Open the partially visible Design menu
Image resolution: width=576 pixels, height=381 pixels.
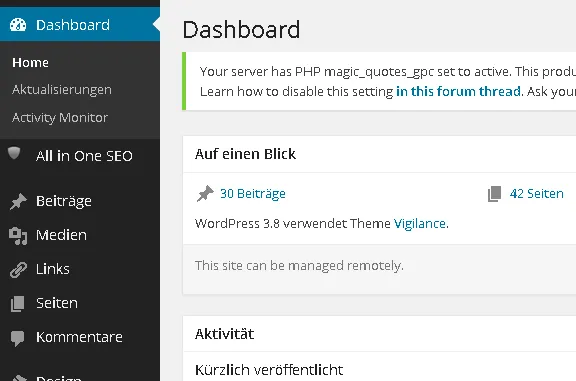59,377
